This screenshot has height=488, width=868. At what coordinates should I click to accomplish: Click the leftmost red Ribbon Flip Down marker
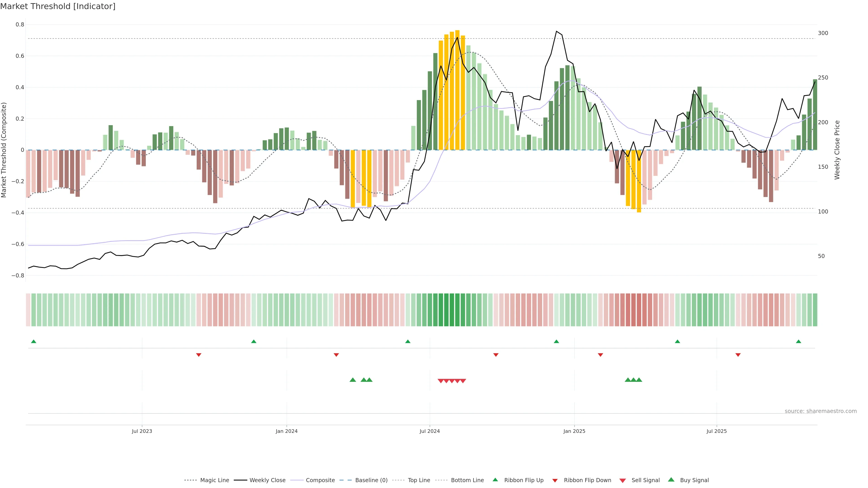[x=198, y=355]
